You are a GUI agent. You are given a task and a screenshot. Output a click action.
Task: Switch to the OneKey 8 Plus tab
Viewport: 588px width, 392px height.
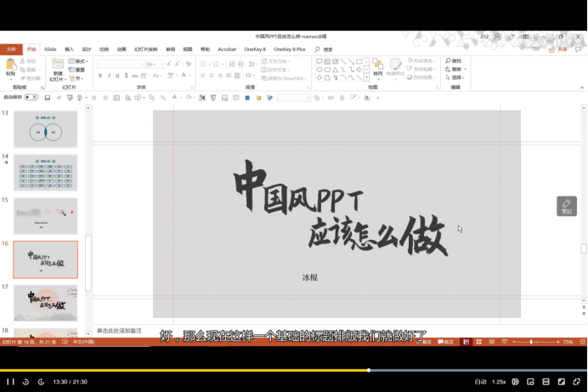(x=290, y=49)
